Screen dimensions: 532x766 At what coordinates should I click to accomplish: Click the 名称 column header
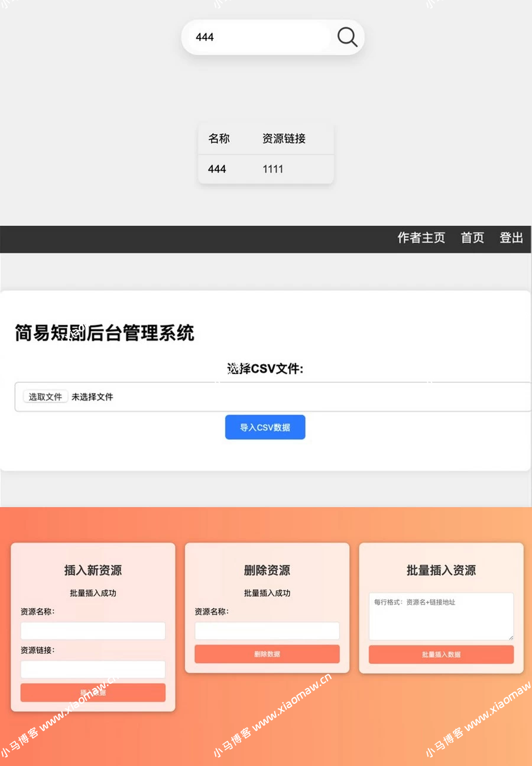[219, 139]
